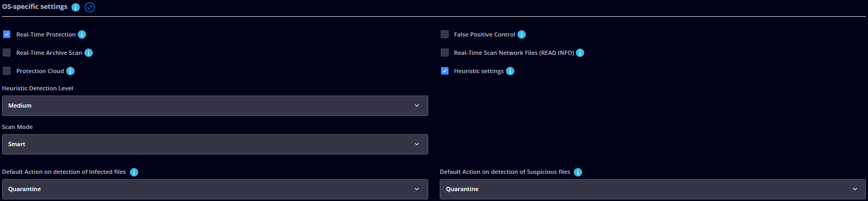The height and width of the screenshot is (201, 868).
Task: View info tooltip for Protection Cloud
Action: tap(70, 71)
